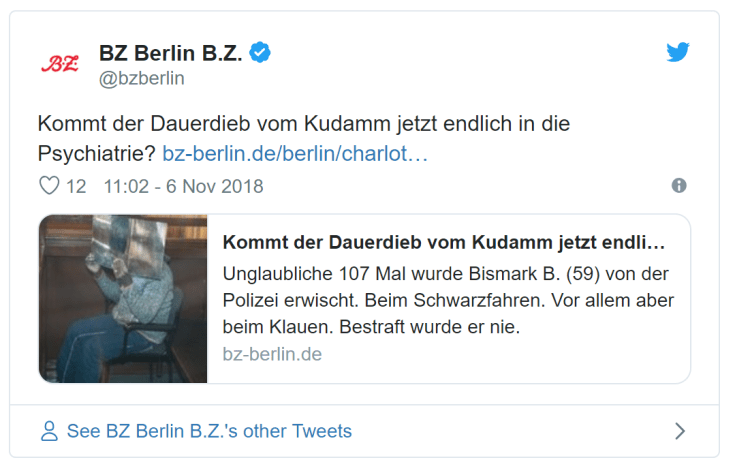The image size is (735, 475).
Task: Open the bz-berlin.de/berlin/charlot… link
Action: pyautogui.click(x=295, y=154)
